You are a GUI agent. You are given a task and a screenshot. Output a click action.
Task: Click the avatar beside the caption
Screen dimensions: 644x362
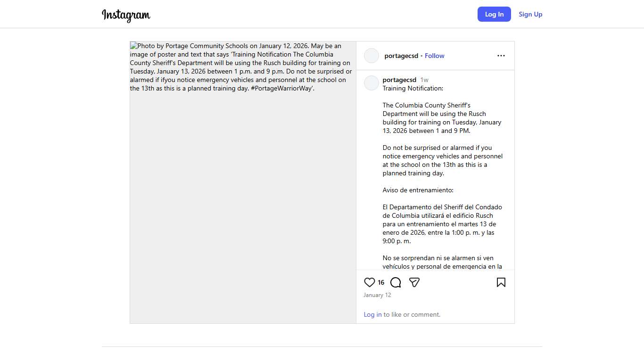coord(372,83)
